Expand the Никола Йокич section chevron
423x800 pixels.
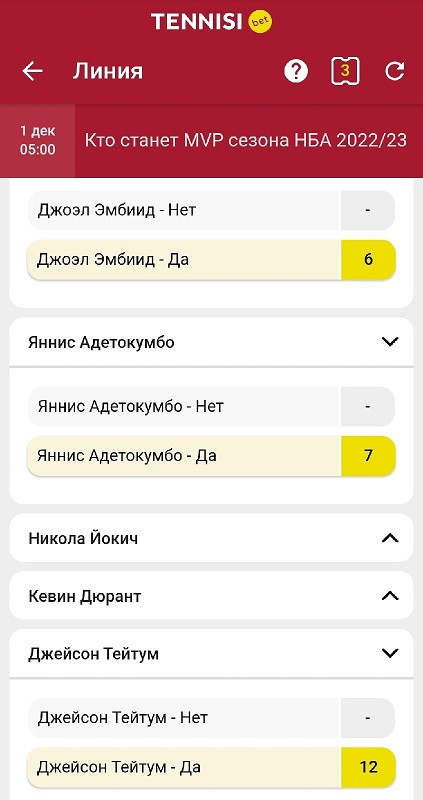coord(390,538)
